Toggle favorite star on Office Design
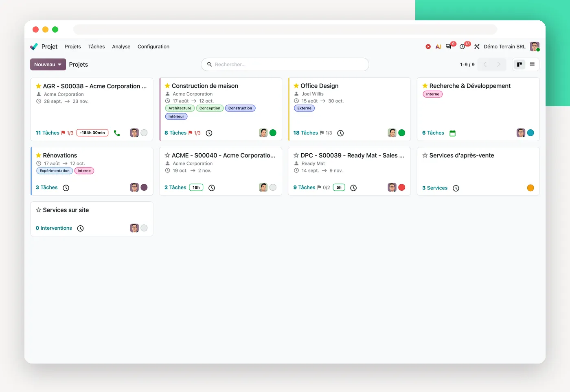The width and height of the screenshot is (570, 392). click(x=296, y=86)
